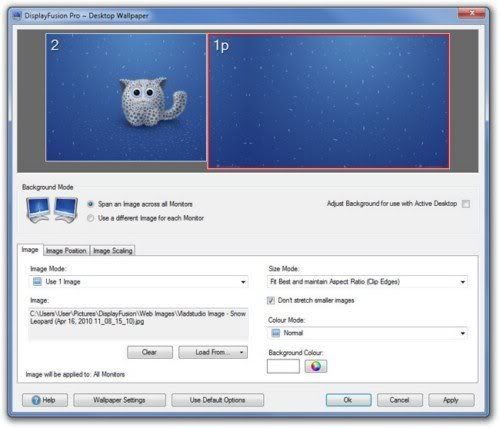The width and height of the screenshot is (500, 428).
Task: Open the Image Mode dropdown
Action: click(x=243, y=282)
